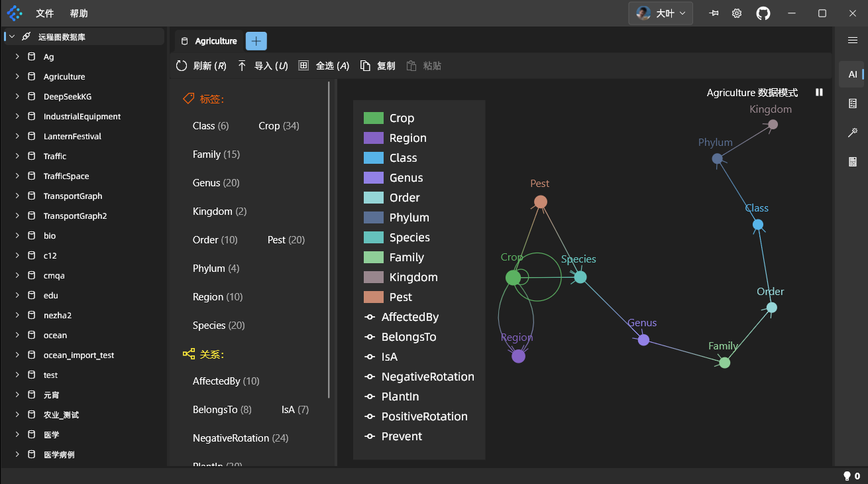Click the IsA (7) relation label
Screen dimensions: 868x484
tap(295, 409)
